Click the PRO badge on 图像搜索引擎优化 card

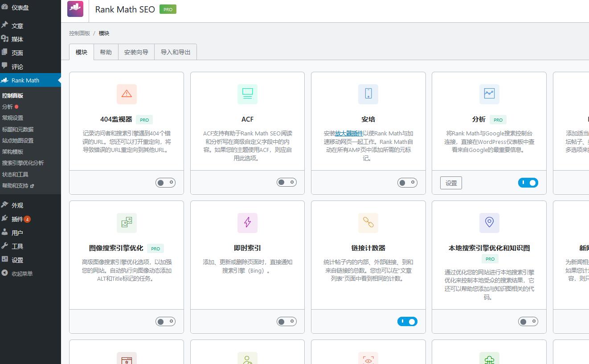point(155,249)
